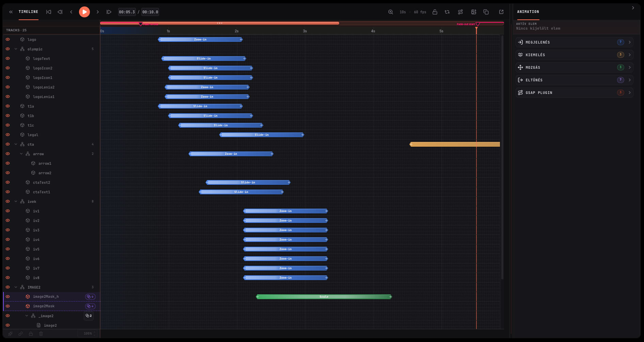This screenshot has width=644, height=342.
Task: Click the mask badge on image2Mask row
Action: 90,306
